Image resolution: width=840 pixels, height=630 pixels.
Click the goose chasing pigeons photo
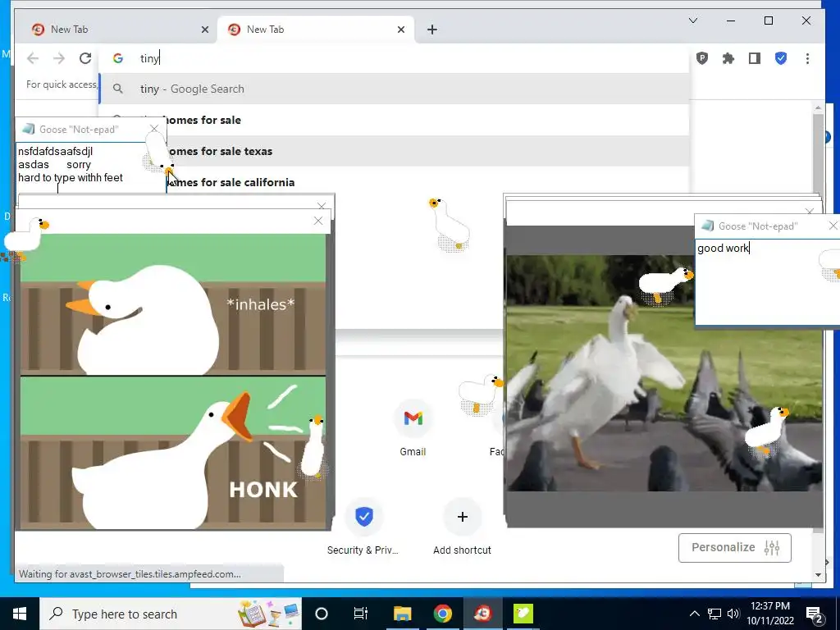pyautogui.click(x=664, y=373)
